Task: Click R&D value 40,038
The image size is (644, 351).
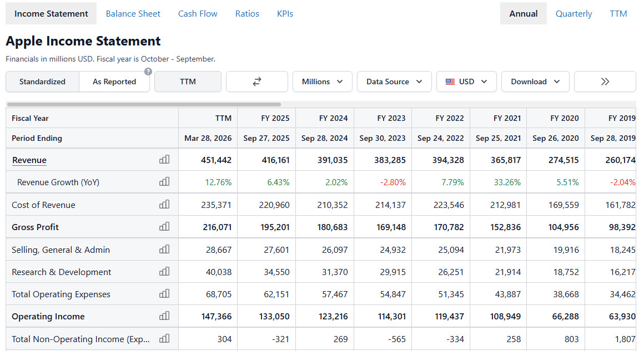Action: point(219,272)
